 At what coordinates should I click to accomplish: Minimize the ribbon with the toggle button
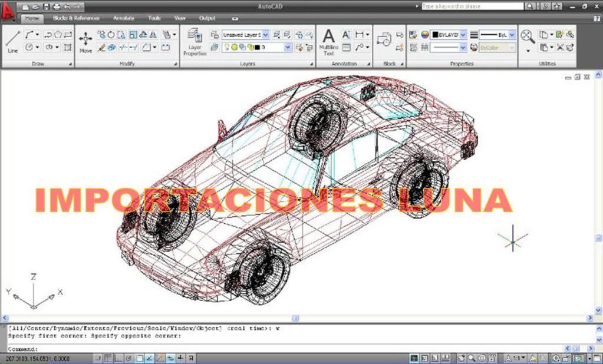pos(235,18)
